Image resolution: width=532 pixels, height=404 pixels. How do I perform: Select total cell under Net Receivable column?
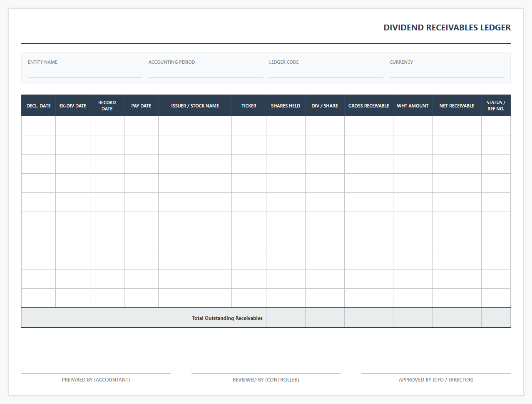click(457, 318)
